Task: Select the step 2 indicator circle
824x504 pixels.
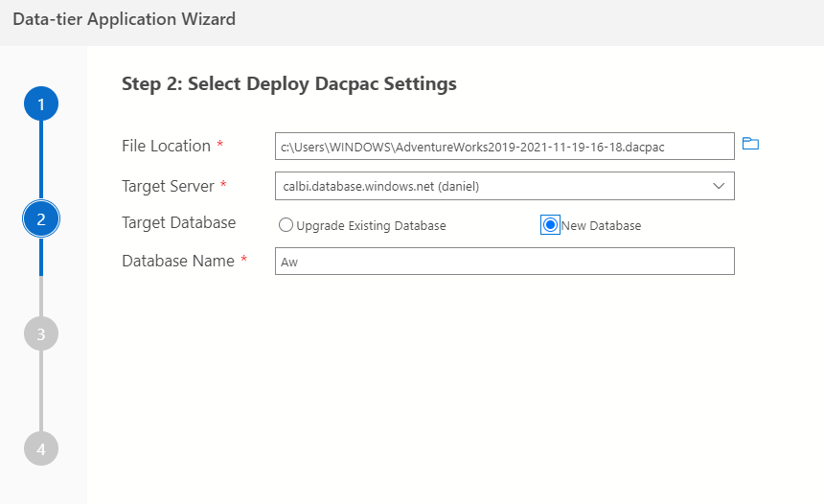Action: (x=41, y=219)
